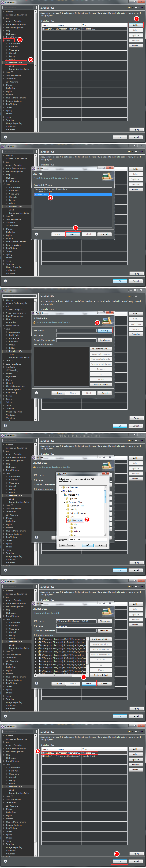Click Add External JARs... beside the populated libraries list
The width and height of the screenshot is (146, 868).
click(101, 639)
